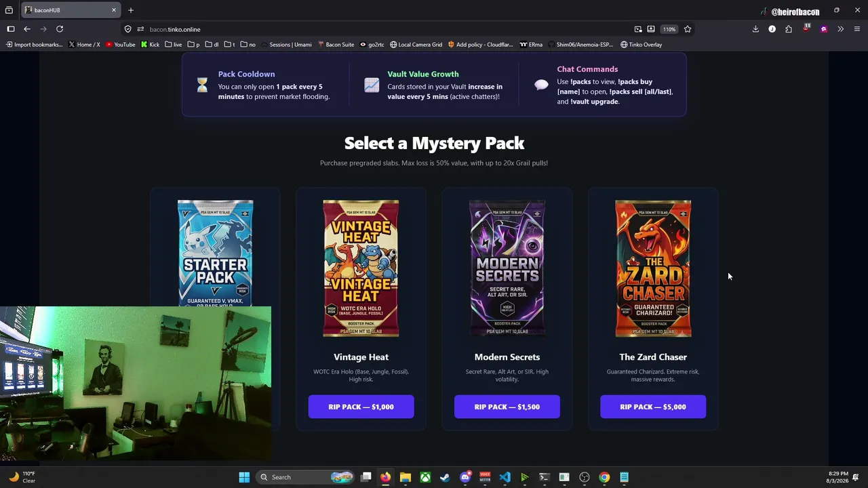Click the 'Modern Secrets' pack title text
This screenshot has width=868, height=488.
507,357
